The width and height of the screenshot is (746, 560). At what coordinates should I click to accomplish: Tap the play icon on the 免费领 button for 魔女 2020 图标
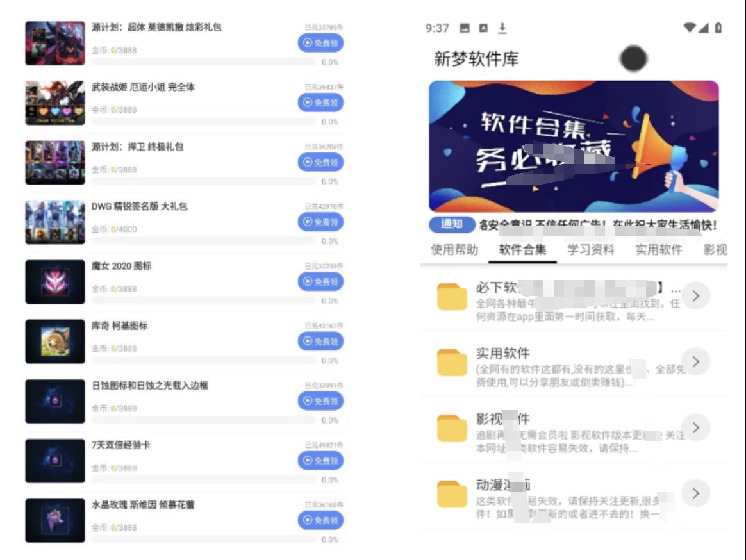click(309, 281)
